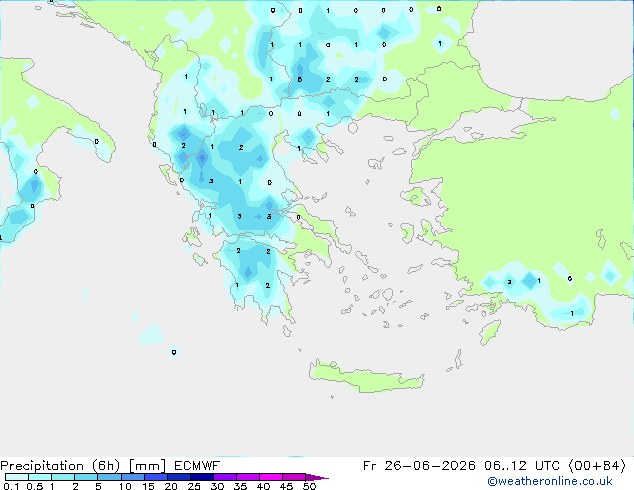The width and height of the screenshot is (634, 490).
Task: Click the '10' legend scale label
Action: tap(125, 486)
